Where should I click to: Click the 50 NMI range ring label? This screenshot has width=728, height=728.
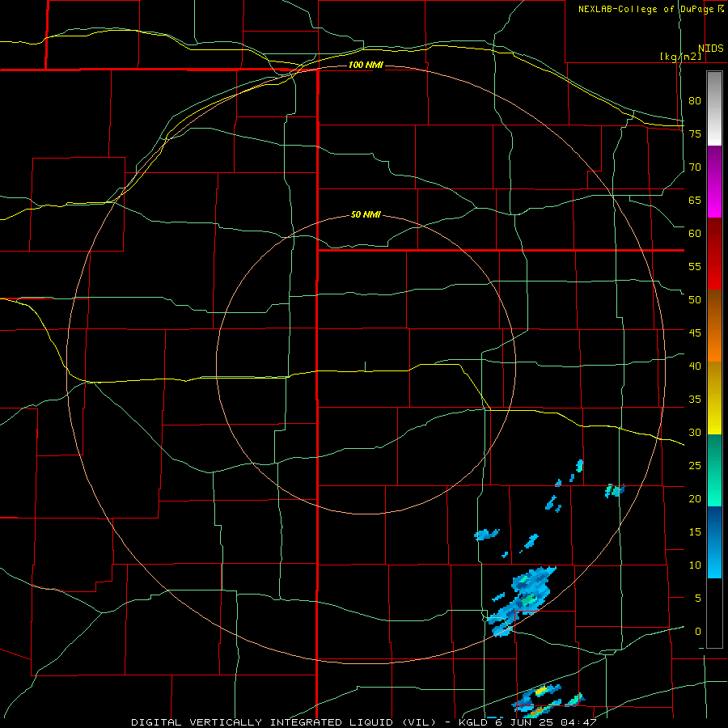click(366, 214)
